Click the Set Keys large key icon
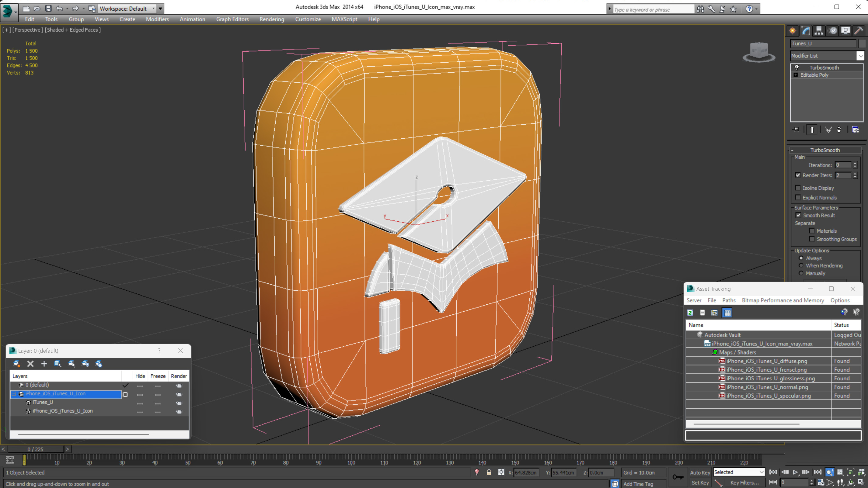Image resolution: width=868 pixels, height=488 pixels. point(678,477)
